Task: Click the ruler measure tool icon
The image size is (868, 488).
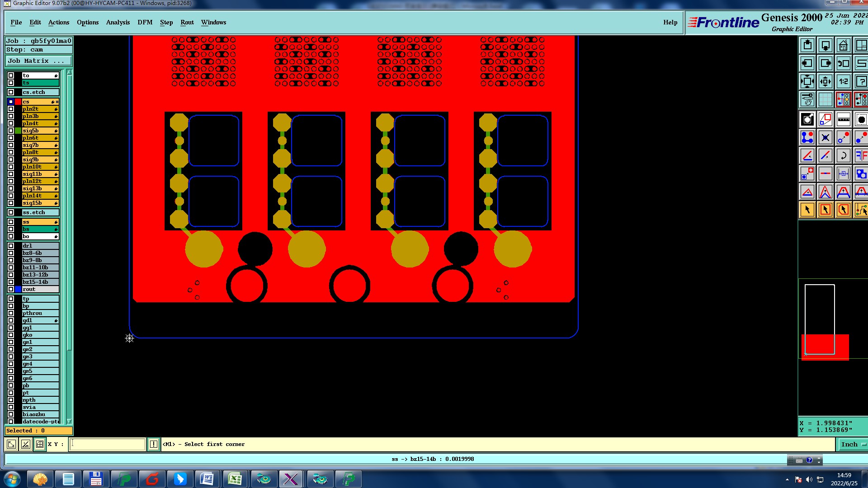Action: [843, 120]
